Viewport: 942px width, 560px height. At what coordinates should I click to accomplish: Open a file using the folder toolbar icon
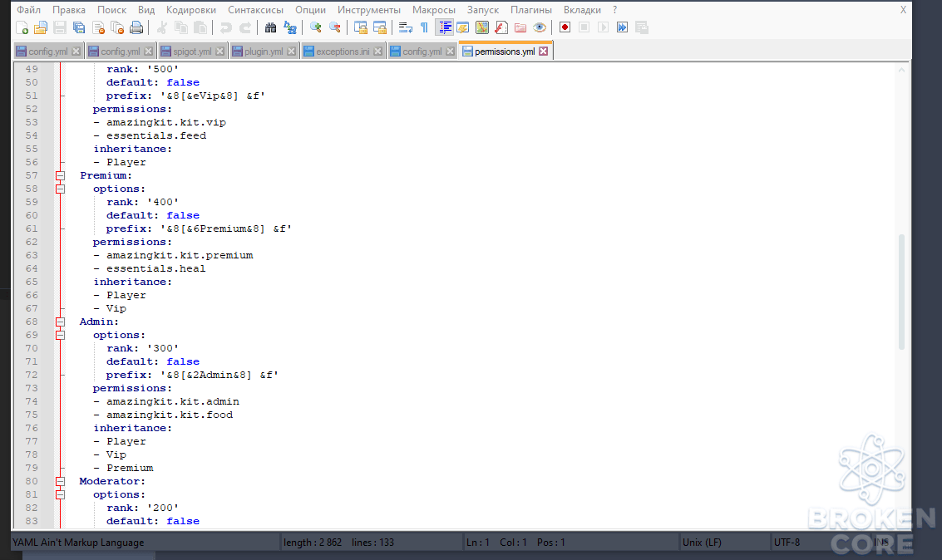(x=41, y=27)
